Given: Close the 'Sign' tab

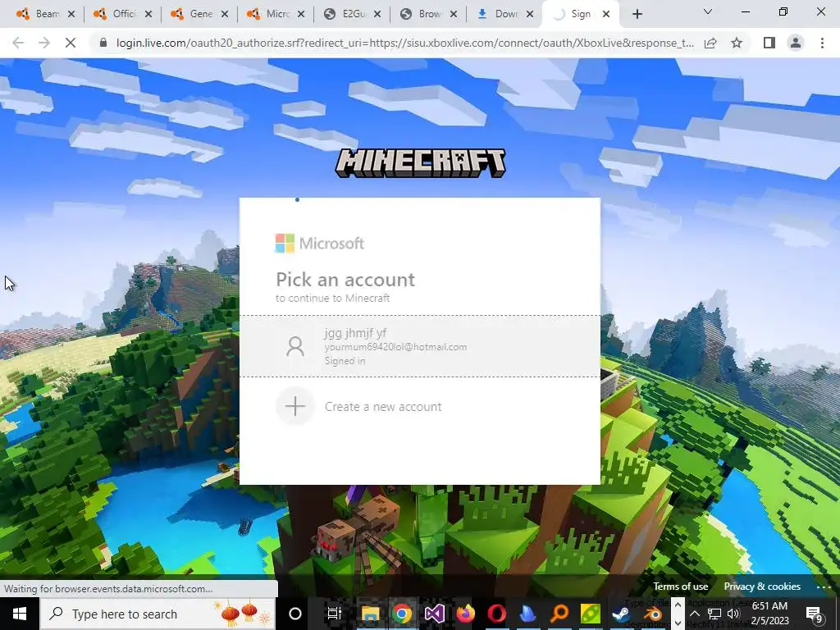Looking at the screenshot, I should tap(606, 15).
